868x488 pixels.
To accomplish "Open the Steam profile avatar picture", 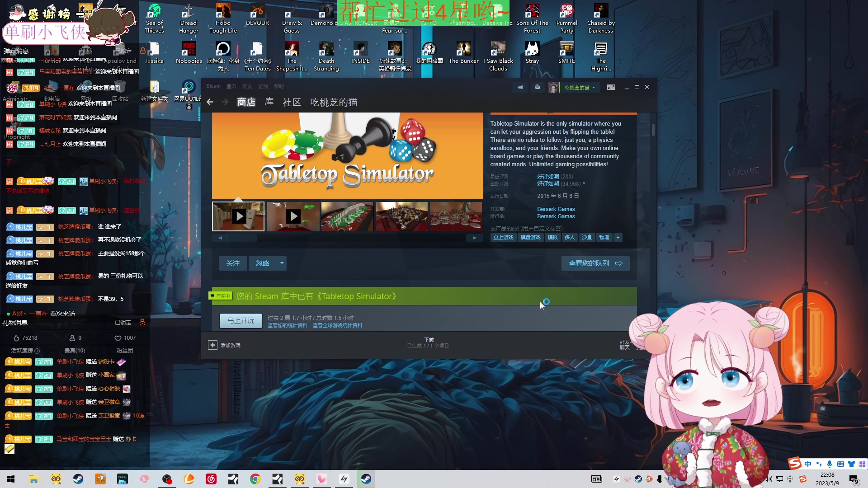I will click(x=553, y=87).
